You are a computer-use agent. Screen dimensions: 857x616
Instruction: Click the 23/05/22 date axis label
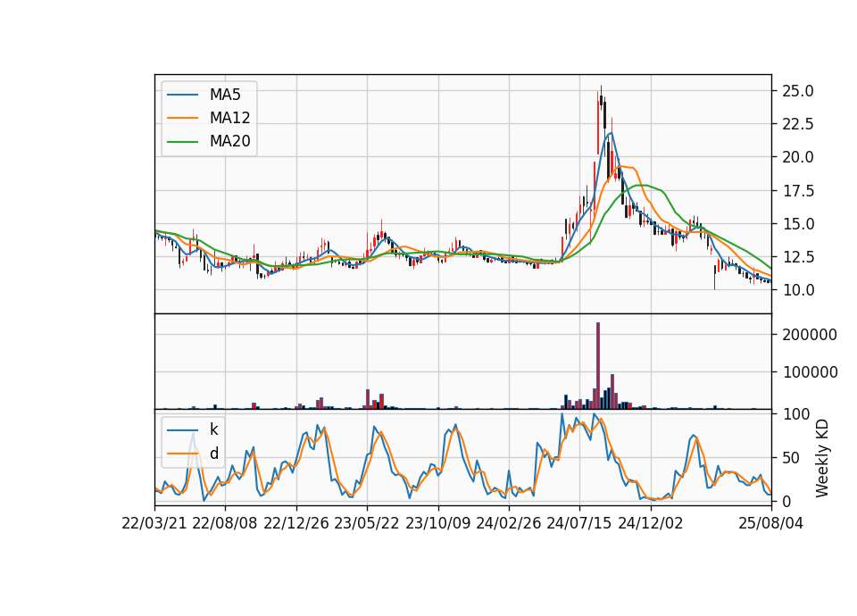tap(367, 523)
